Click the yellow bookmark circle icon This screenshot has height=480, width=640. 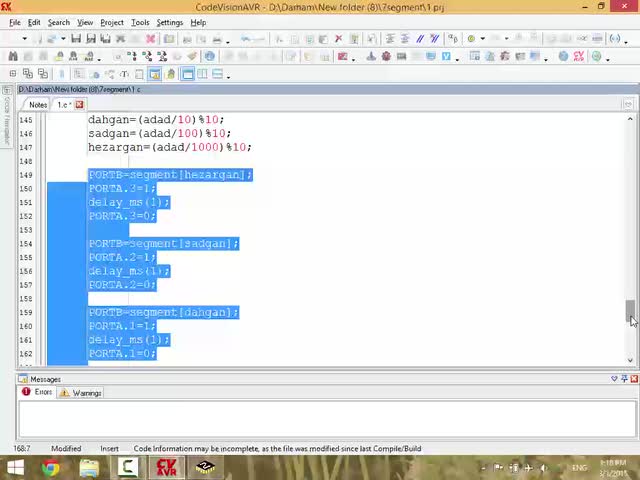(x=471, y=39)
